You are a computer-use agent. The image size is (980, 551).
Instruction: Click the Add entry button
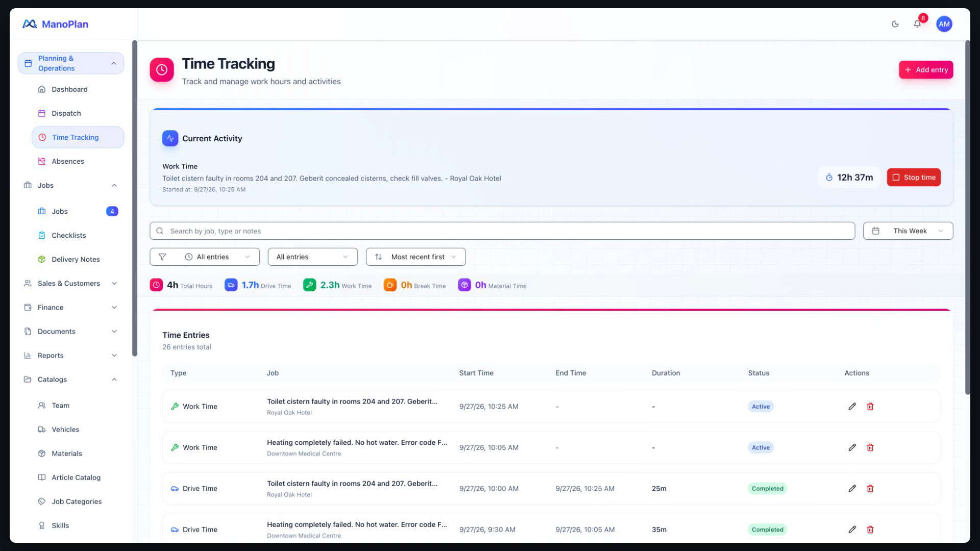pos(926,70)
